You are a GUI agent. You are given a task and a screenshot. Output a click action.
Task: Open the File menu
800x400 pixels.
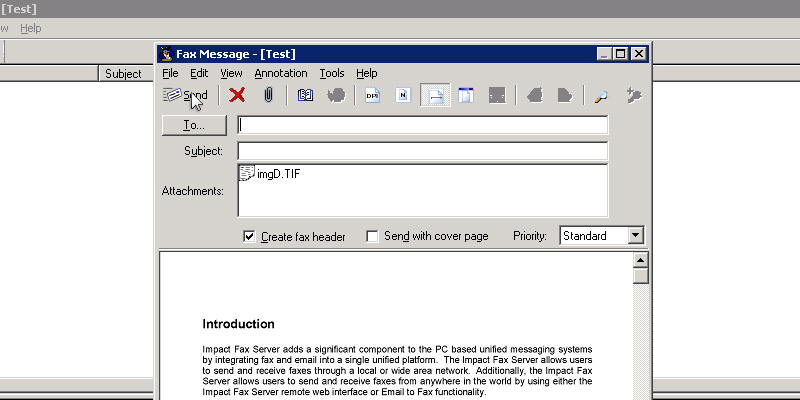point(170,73)
